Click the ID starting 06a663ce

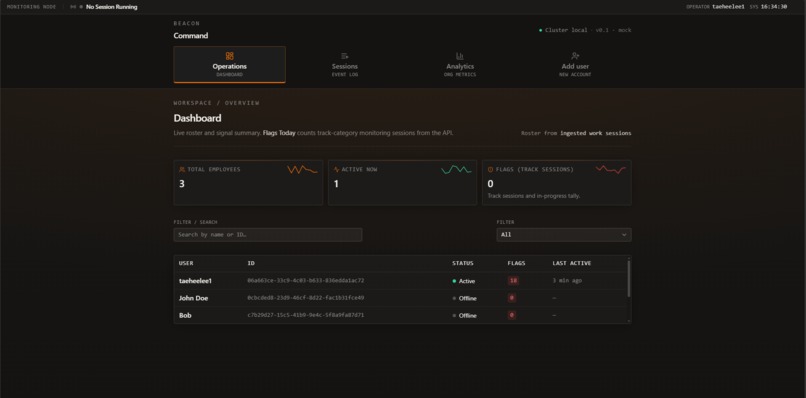coord(305,281)
